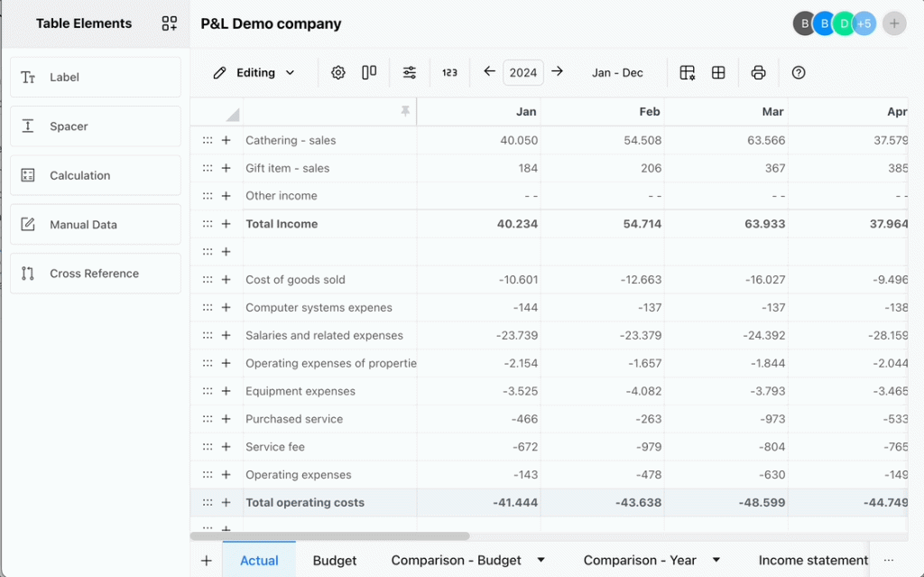Screen dimensions: 924x577
Task: Click the settings gear icon in toolbar
Action: point(338,72)
